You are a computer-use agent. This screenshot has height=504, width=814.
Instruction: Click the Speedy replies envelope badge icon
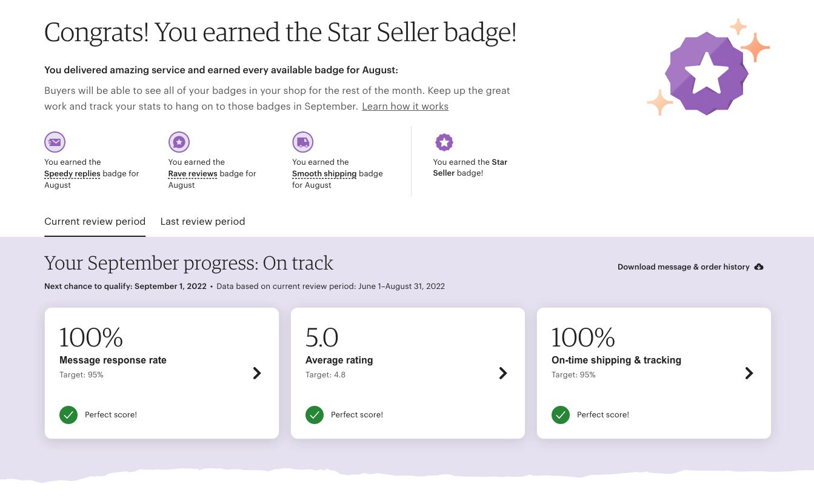click(55, 142)
